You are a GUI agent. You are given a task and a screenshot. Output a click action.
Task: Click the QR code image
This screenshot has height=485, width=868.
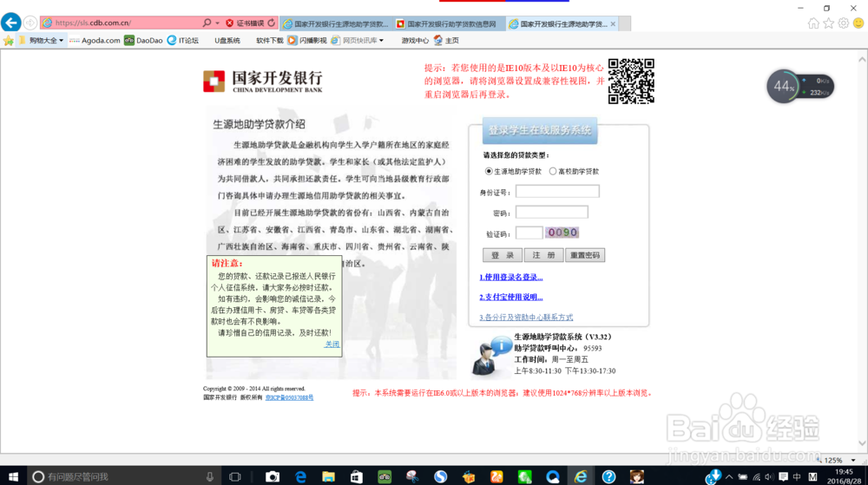pos(631,82)
